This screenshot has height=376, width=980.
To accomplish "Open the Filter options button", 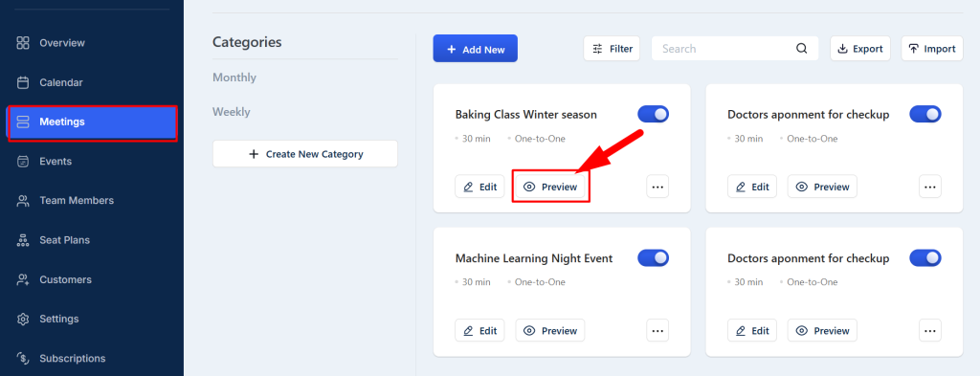I will pos(612,49).
